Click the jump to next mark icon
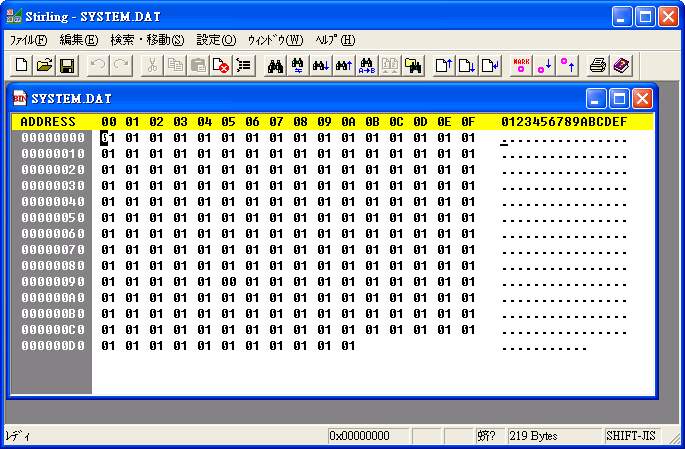 (x=544, y=65)
